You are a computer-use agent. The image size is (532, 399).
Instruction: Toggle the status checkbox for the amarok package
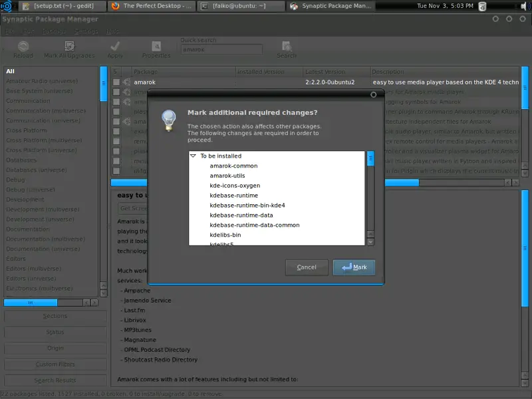116,82
